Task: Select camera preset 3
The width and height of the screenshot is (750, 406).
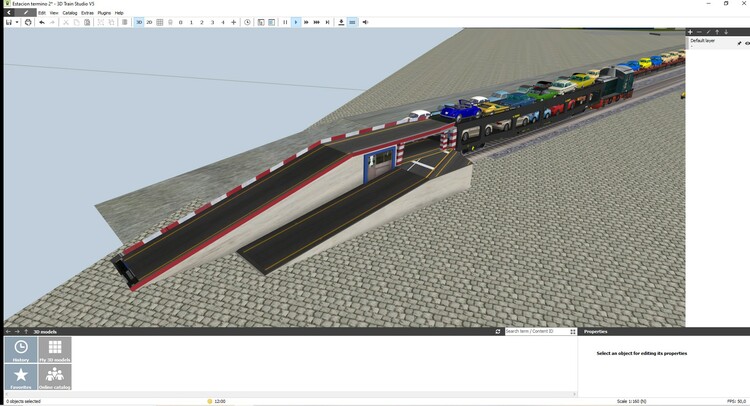Action: pos(212,22)
